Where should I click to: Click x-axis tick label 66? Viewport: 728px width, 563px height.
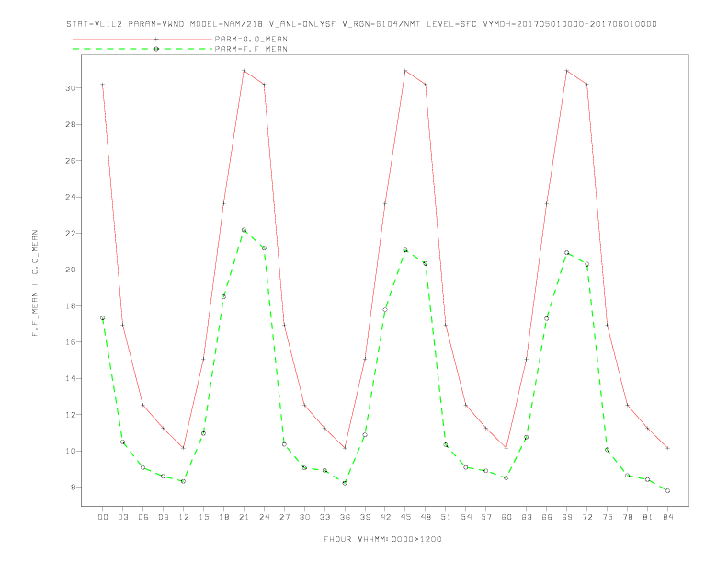tap(547, 517)
